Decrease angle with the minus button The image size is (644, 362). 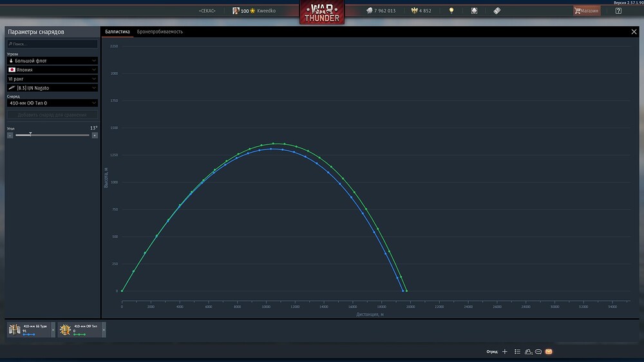click(10, 135)
